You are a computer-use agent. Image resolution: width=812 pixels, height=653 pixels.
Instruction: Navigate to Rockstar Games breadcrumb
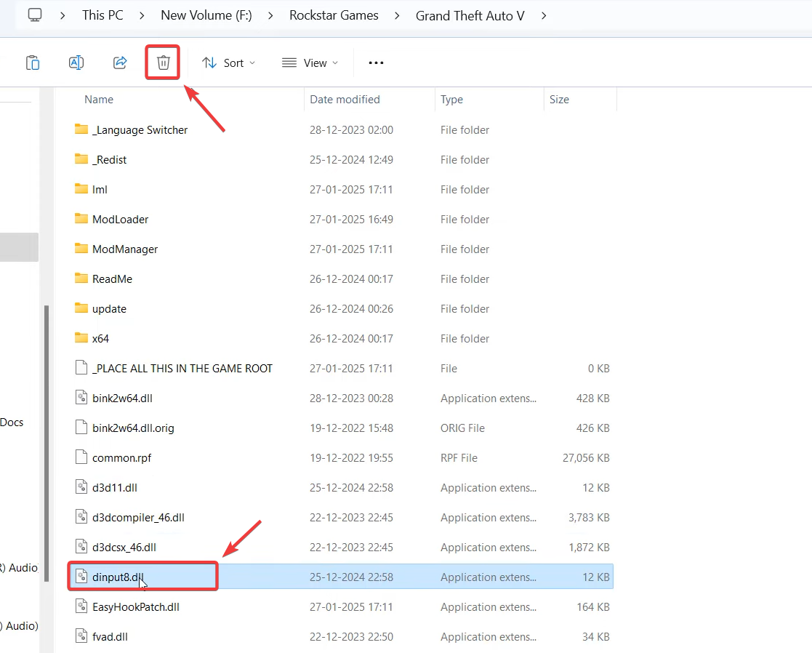pyautogui.click(x=334, y=15)
